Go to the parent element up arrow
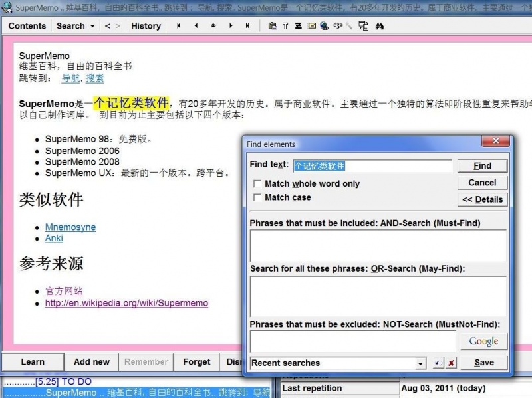Viewport: 532px width, 398px height. tap(213, 26)
